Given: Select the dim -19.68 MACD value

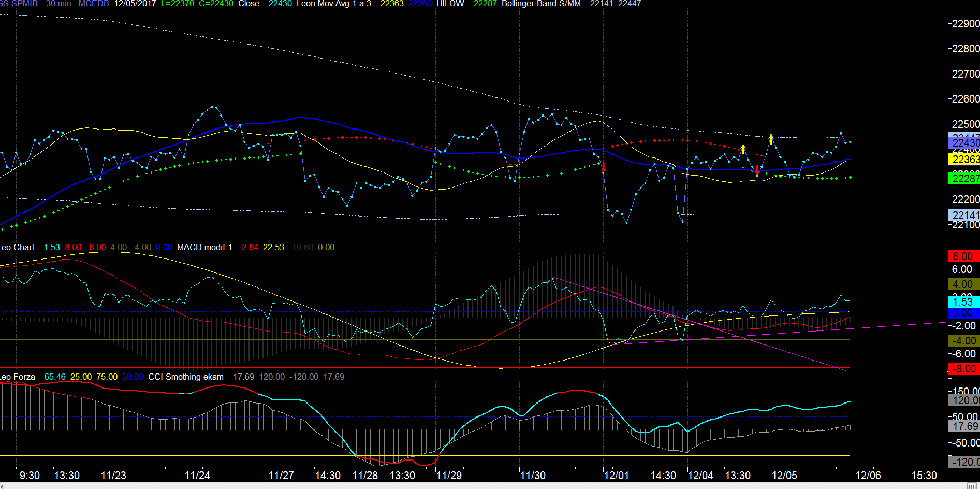Looking at the screenshot, I should point(301,248).
